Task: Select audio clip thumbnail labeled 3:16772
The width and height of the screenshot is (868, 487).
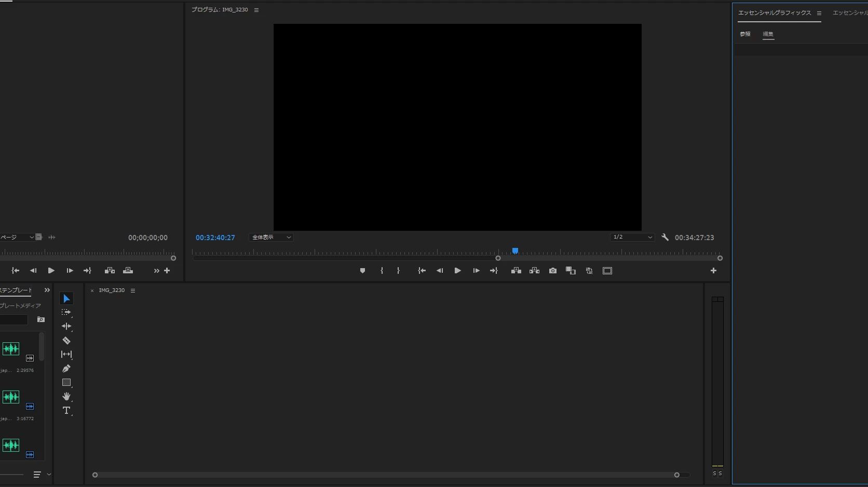Action: pyautogui.click(x=11, y=397)
